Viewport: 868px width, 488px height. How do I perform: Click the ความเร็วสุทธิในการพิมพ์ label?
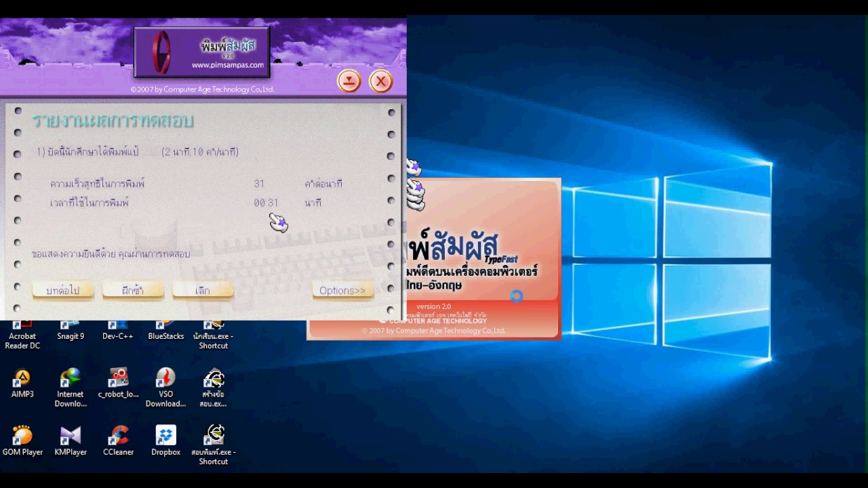coord(97,184)
